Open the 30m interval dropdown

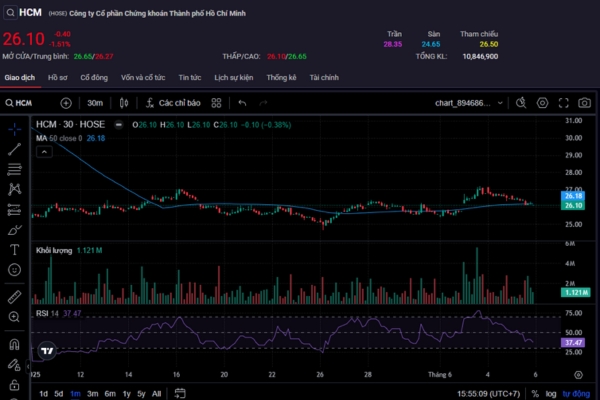pos(95,103)
